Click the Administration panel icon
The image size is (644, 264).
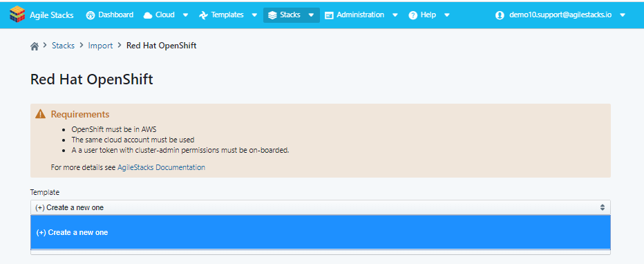[x=329, y=15]
